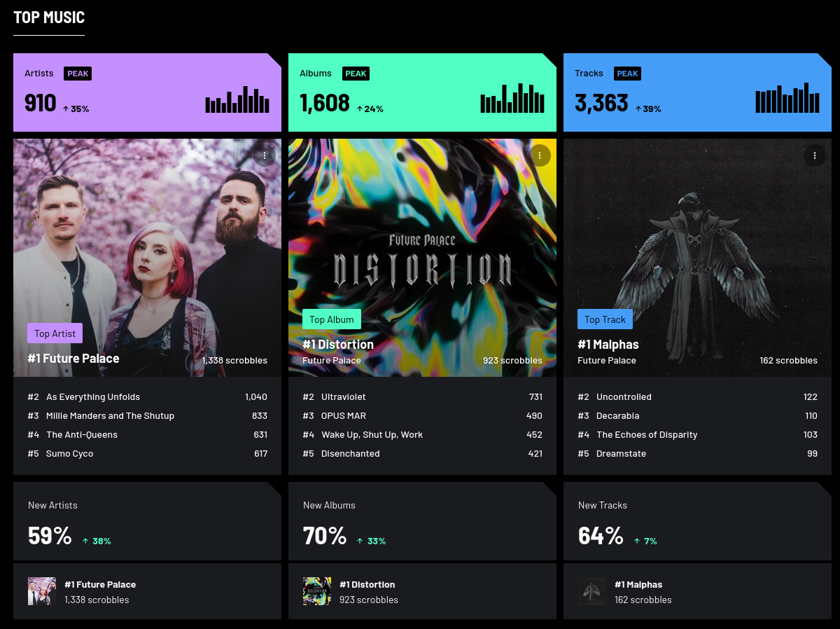Image resolution: width=840 pixels, height=629 pixels.
Task: Click the Top Track label tag
Action: (605, 319)
